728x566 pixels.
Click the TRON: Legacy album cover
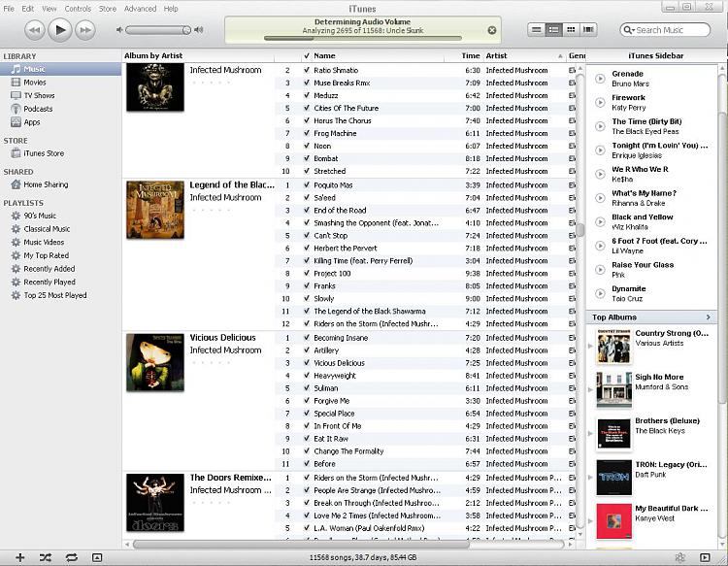pos(613,478)
